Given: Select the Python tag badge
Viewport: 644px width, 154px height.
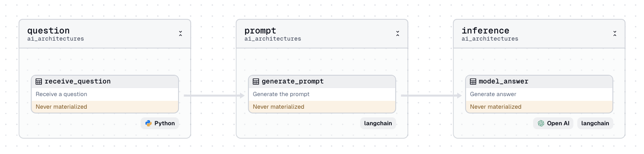Looking at the screenshot, I should coord(160,123).
